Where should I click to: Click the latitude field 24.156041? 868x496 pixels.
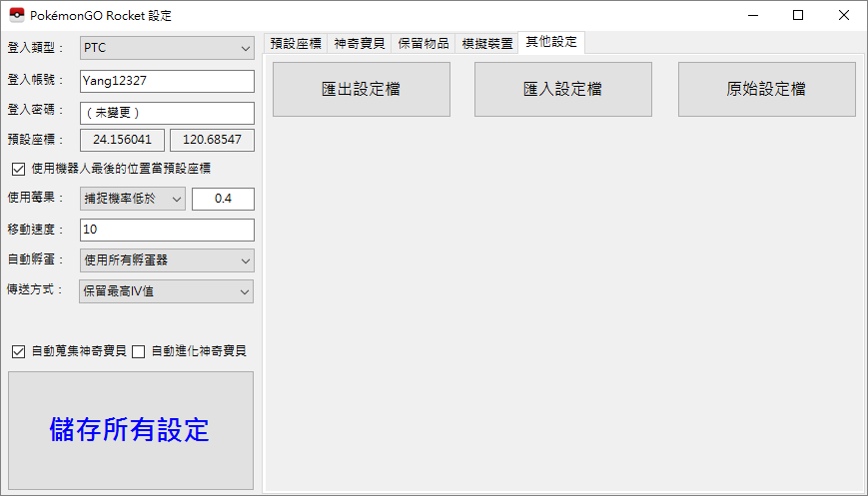pos(122,140)
